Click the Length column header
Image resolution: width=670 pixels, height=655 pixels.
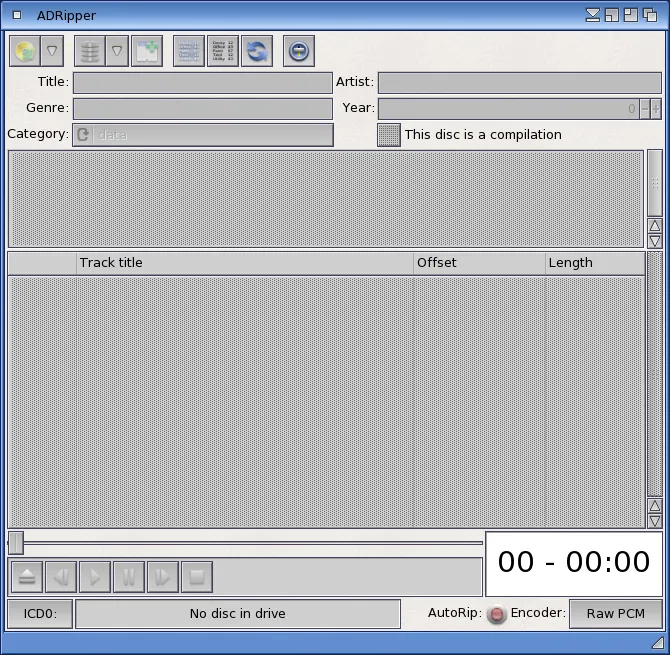[x=594, y=263]
